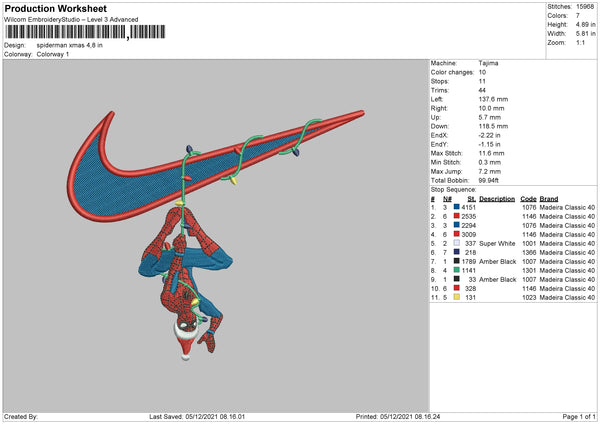Click the Amber Black description in stop 9
Viewport: 600px width, 424px height.
497,279
